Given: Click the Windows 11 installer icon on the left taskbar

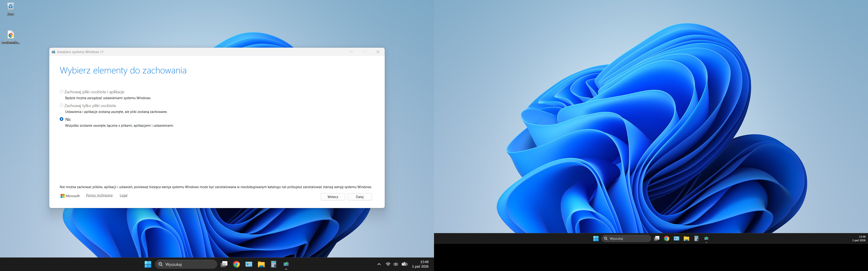Looking at the screenshot, I should pyautogui.click(x=286, y=264).
